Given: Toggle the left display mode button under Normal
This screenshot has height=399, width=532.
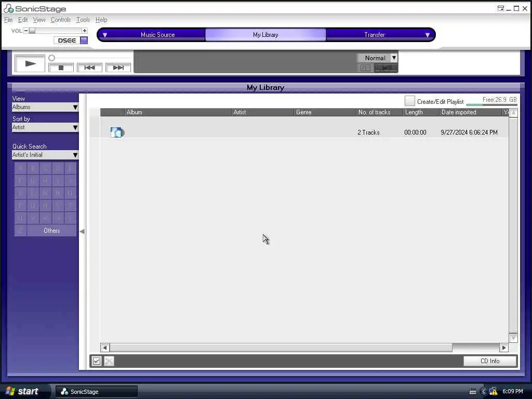Looking at the screenshot, I should tap(365, 68).
